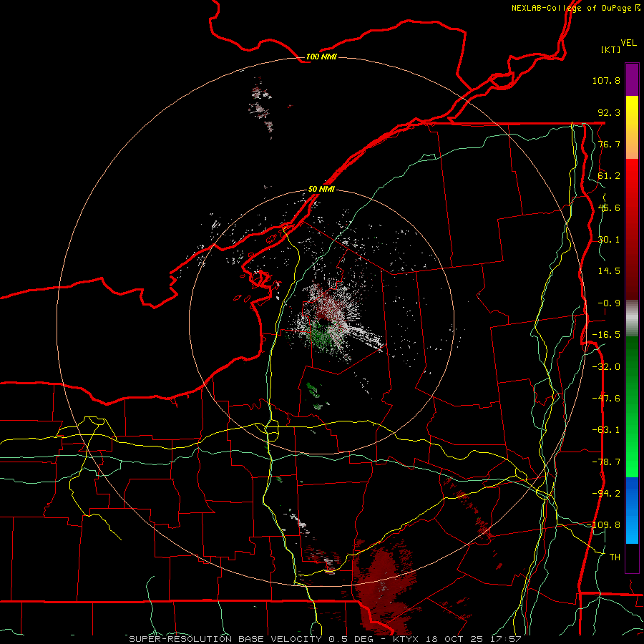This screenshot has width=644, height=644.
Task: Click the [KT] units label
Action: [611, 49]
